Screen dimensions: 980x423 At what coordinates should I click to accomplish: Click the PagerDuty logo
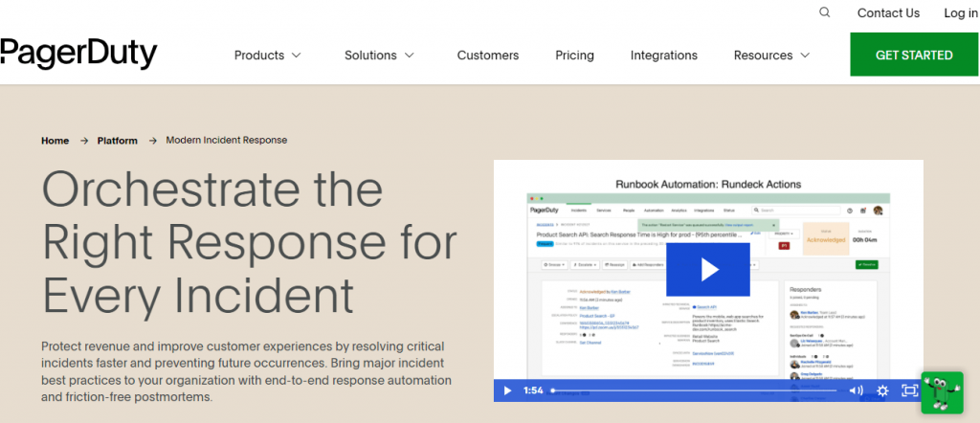(78, 55)
